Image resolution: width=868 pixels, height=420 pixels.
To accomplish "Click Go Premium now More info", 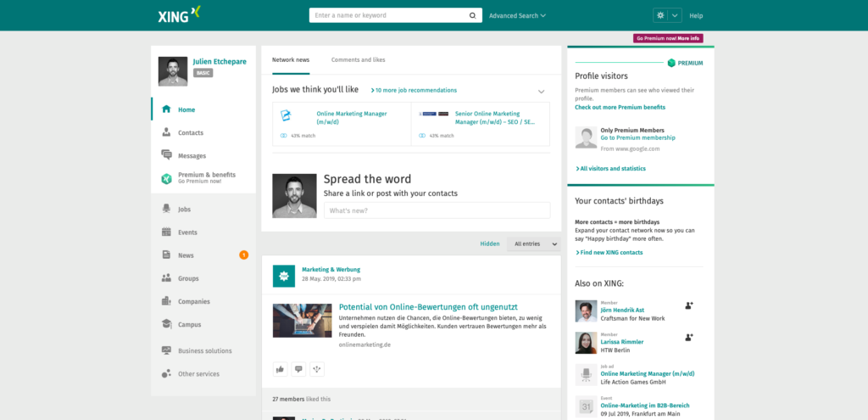I will click(x=668, y=38).
